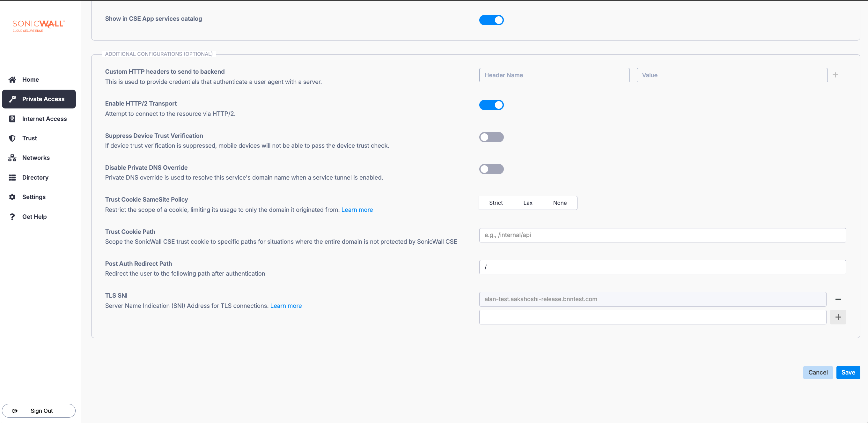
Task: Disable the HTTP/2 Transport toggle
Action: point(491,105)
